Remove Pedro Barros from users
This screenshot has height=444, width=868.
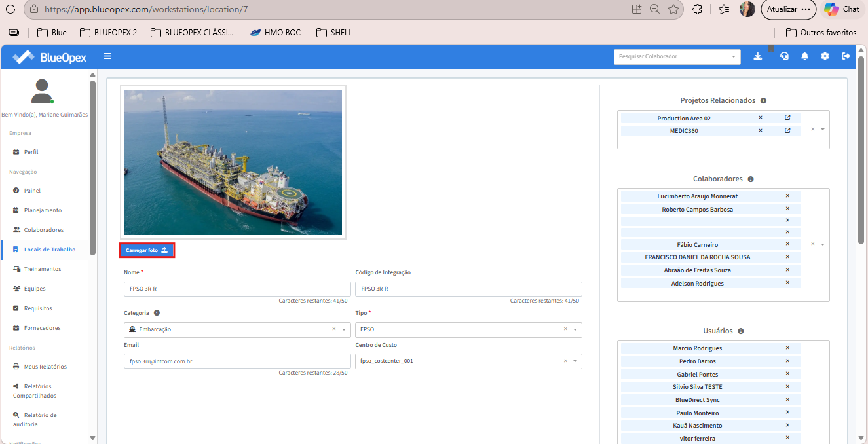[787, 361]
